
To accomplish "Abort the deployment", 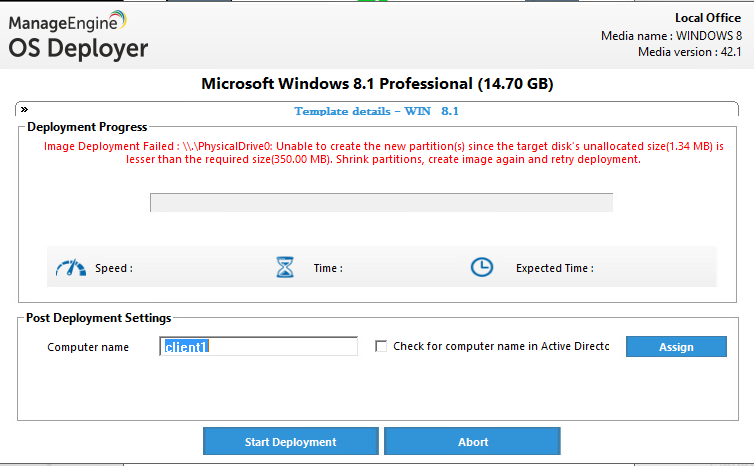I will click(472, 441).
